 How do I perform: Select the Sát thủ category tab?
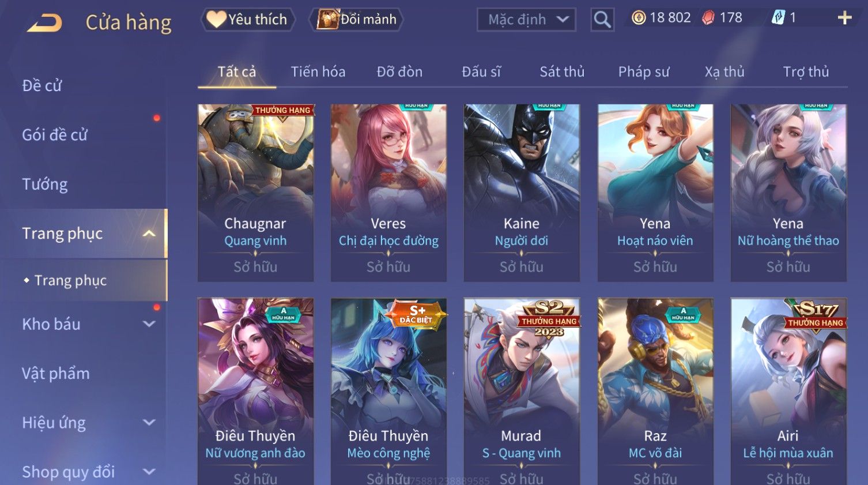pyautogui.click(x=562, y=72)
